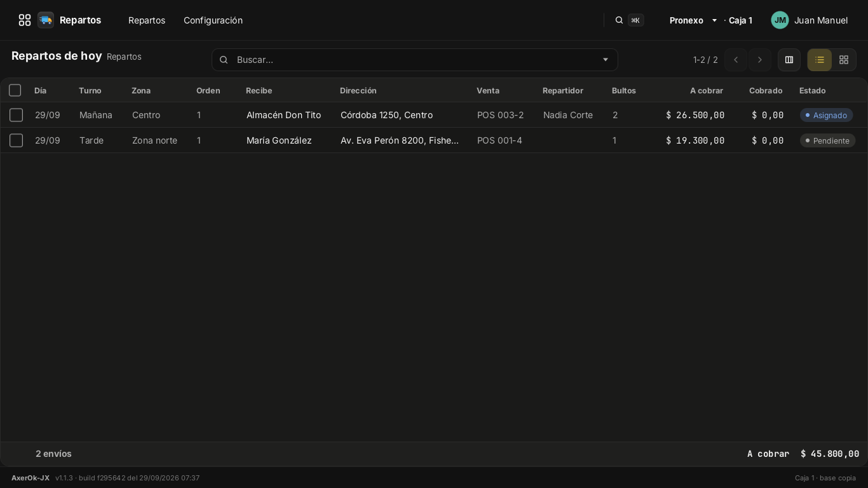This screenshot has width=868, height=488.
Task: Go to next page arrow
Action: point(760,60)
